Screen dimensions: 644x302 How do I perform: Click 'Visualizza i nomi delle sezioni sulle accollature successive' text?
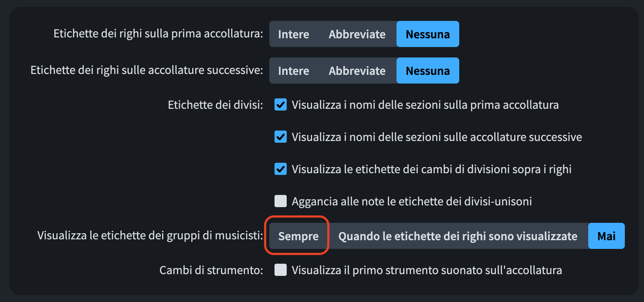(x=437, y=137)
